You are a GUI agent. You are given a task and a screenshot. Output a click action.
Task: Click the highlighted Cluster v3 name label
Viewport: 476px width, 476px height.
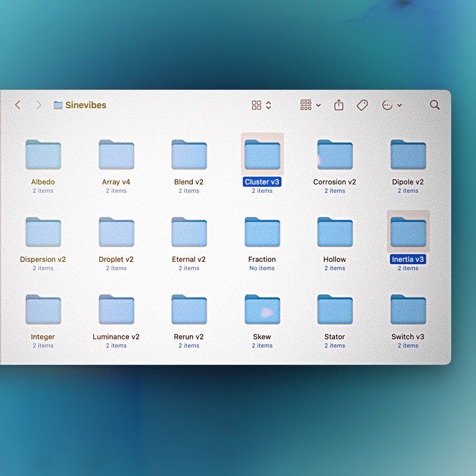pyautogui.click(x=262, y=182)
